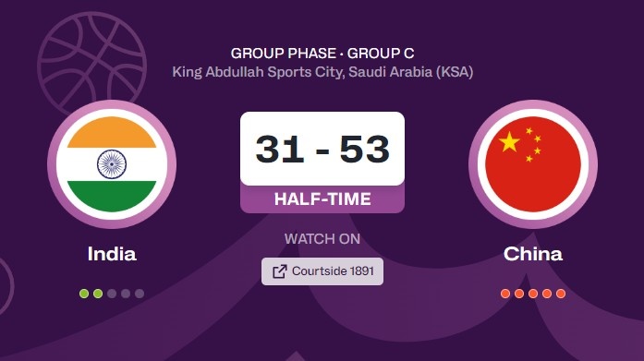
Task: Click the basketball outline graphic
Action: 91,63
